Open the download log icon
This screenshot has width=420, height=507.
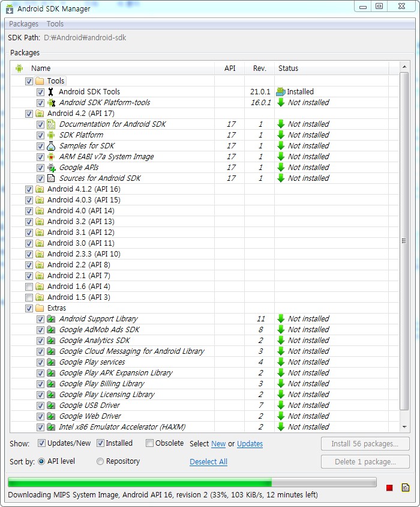(406, 487)
